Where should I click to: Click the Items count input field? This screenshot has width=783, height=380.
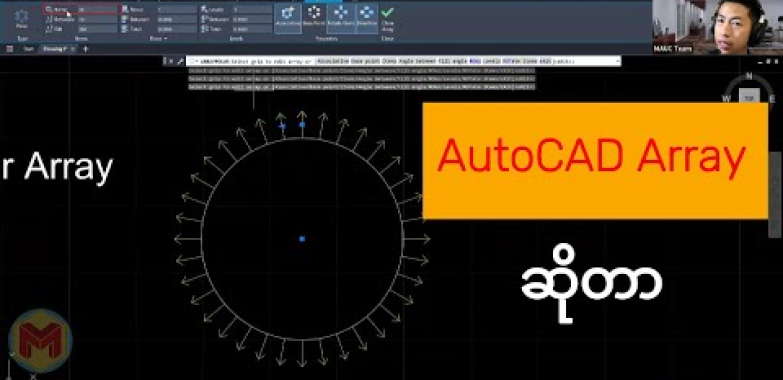(x=98, y=9)
